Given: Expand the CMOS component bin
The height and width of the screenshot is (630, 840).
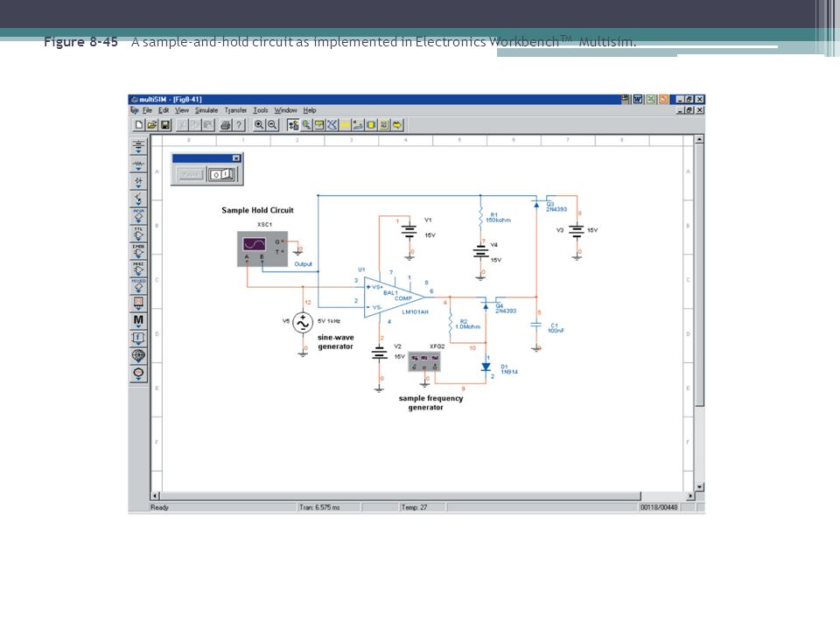Looking at the screenshot, I should 138,251.
